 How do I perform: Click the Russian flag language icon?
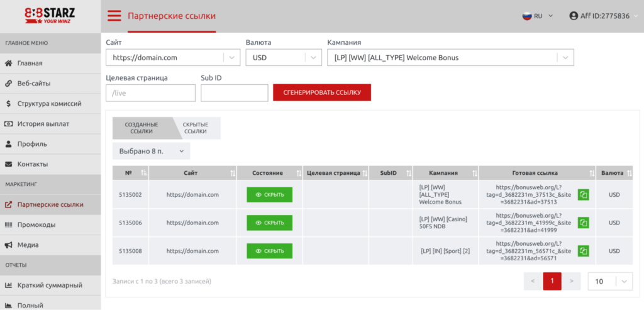tap(527, 16)
